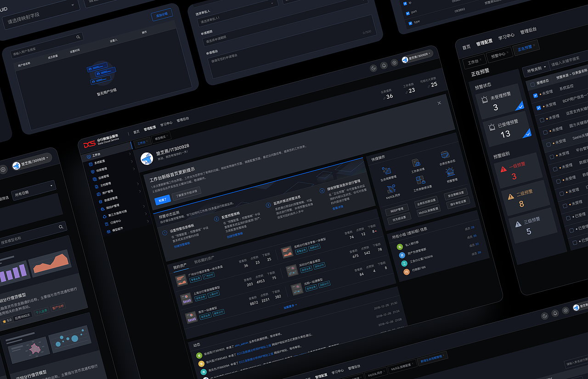Uncheck the 系统监控 row checkbox
588x379 pixels.
(536, 96)
